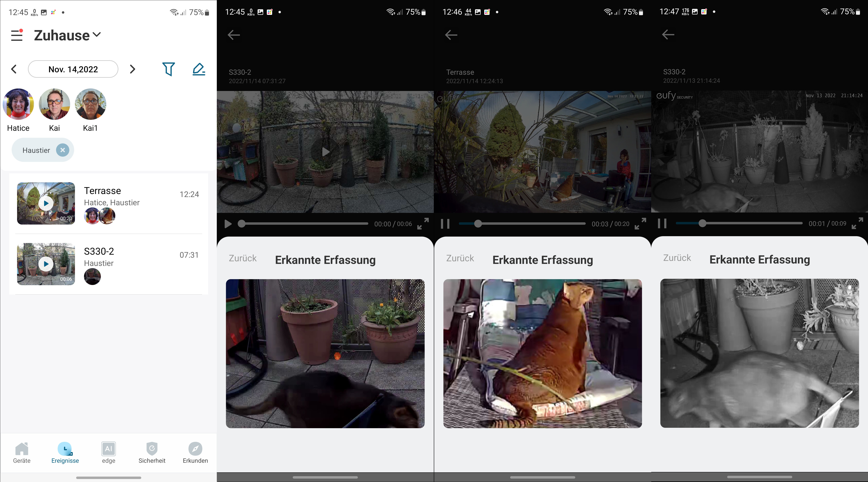This screenshot has height=482, width=868.
Task: Filter events by Kai1's face
Action: pyautogui.click(x=90, y=104)
